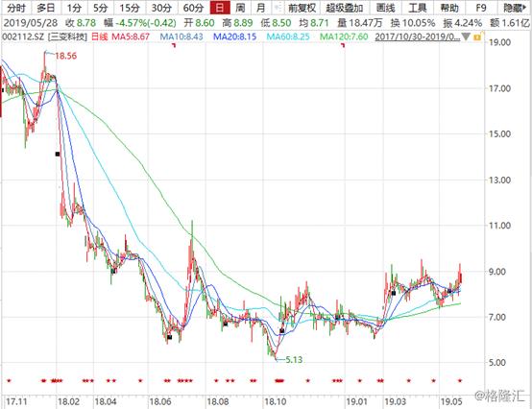Open the 多日 multi-day view tab

tap(46, 8)
